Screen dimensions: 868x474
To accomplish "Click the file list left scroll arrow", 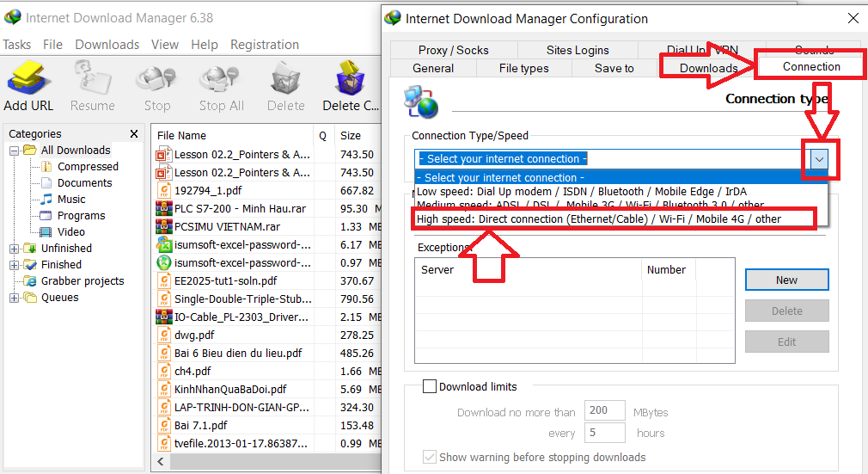I will [x=161, y=461].
